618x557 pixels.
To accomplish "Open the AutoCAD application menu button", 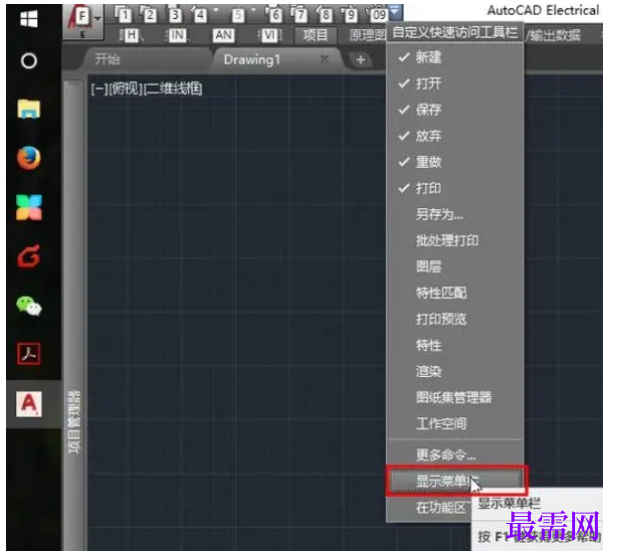I will pos(83,20).
